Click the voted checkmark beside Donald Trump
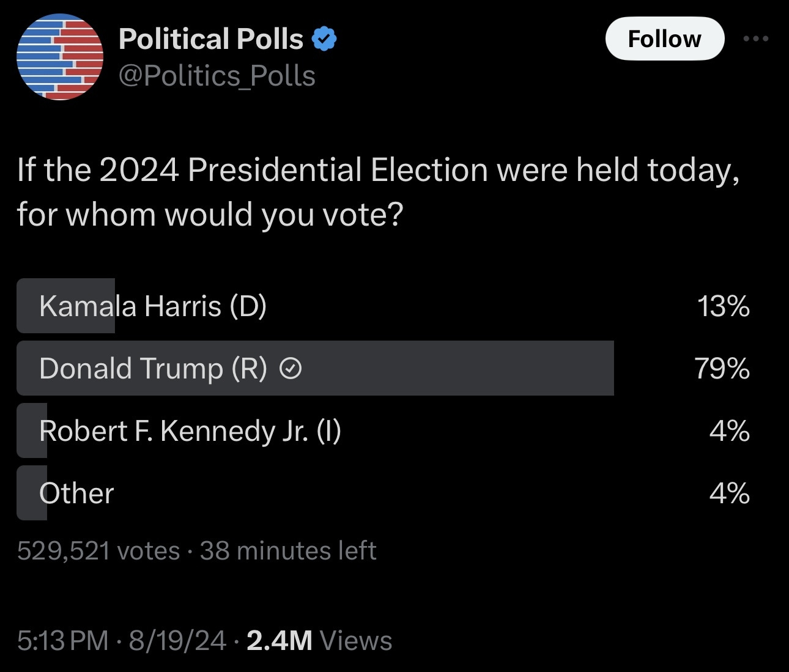This screenshot has height=672, width=789. point(291,369)
